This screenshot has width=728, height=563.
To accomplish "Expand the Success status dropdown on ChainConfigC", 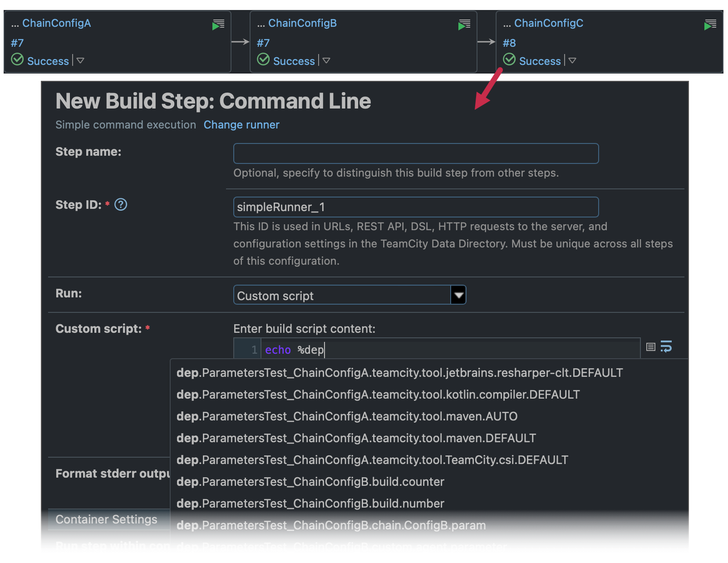I will coord(572,61).
